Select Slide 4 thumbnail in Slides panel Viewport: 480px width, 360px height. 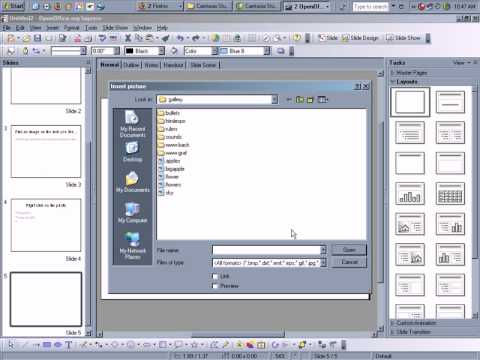point(46,225)
